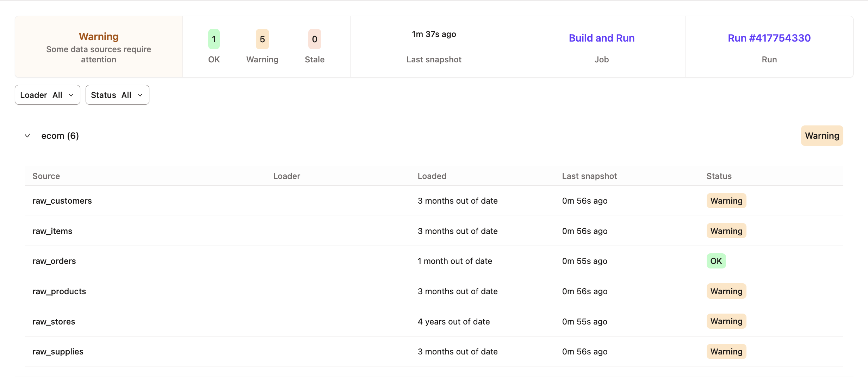Click the raw_products Warning status badge
Viewport: 868px width, 377px height.
tap(726, 291)
